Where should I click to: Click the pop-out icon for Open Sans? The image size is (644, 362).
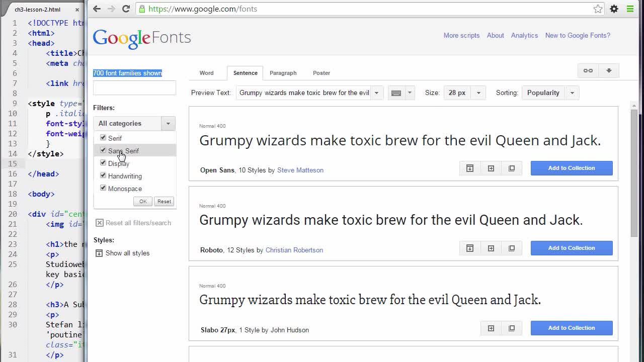point(512,168)
